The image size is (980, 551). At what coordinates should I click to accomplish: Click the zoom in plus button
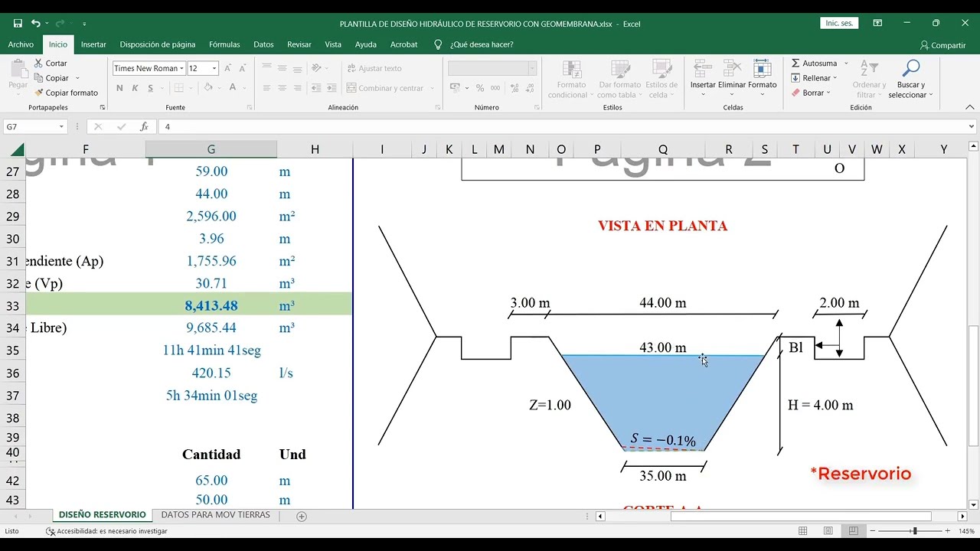click(x=947, y=531)
